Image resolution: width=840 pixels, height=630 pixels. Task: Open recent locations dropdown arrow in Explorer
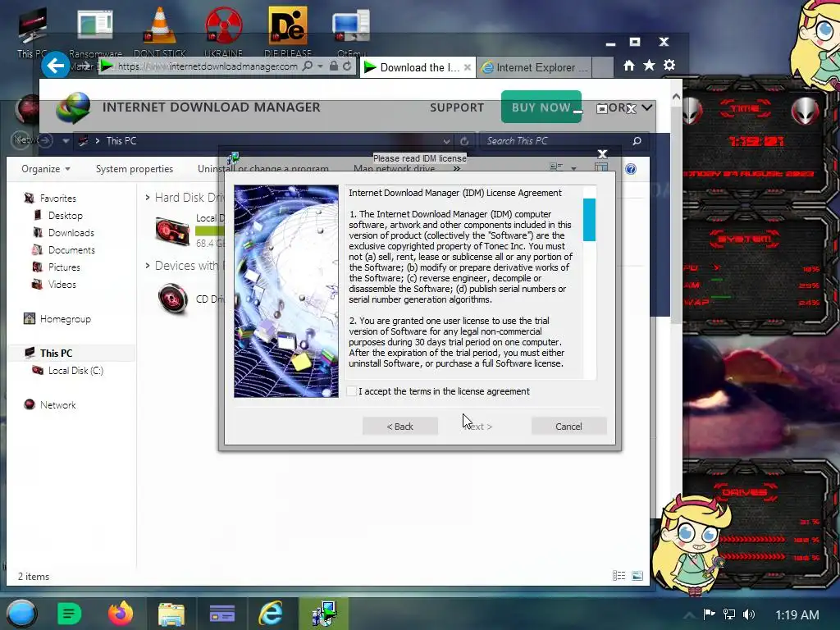[x=66, y=141]
